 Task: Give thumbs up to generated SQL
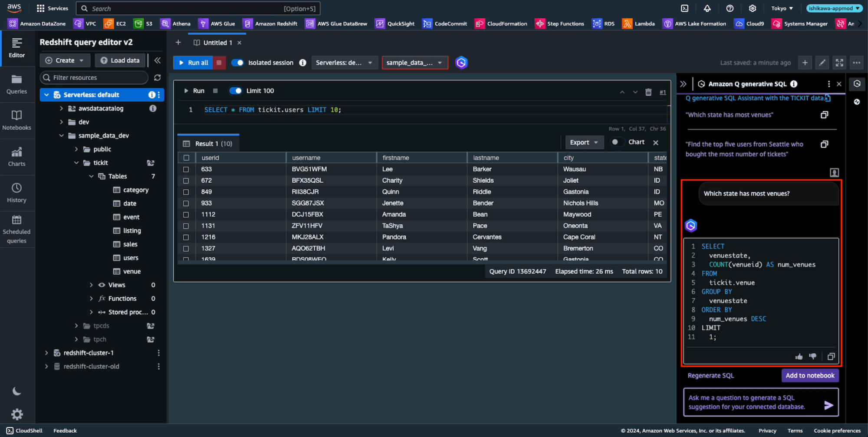tap(799, 356)
